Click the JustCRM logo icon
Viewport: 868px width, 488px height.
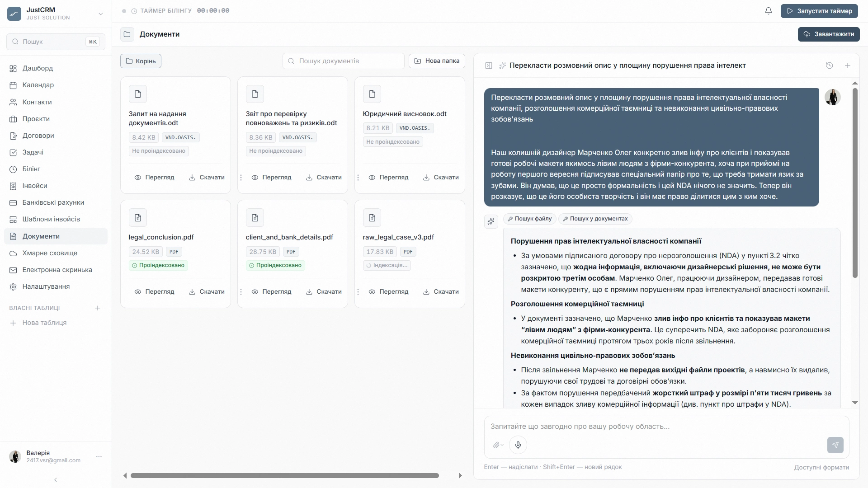tap(14, 14)
